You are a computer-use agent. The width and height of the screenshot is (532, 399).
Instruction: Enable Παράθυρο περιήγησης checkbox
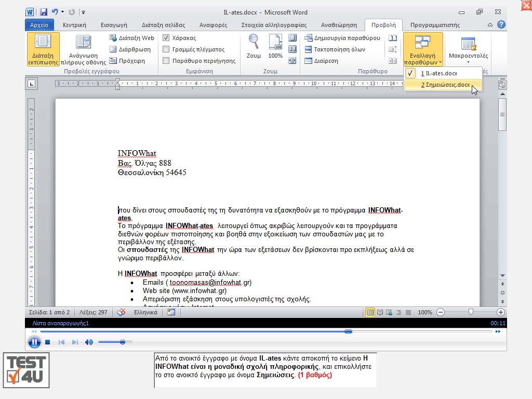(x=166, y=61)
